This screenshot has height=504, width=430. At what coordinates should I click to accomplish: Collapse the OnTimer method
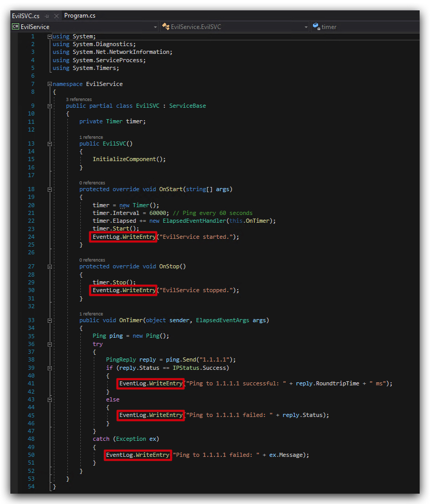[x=50, y=321]
